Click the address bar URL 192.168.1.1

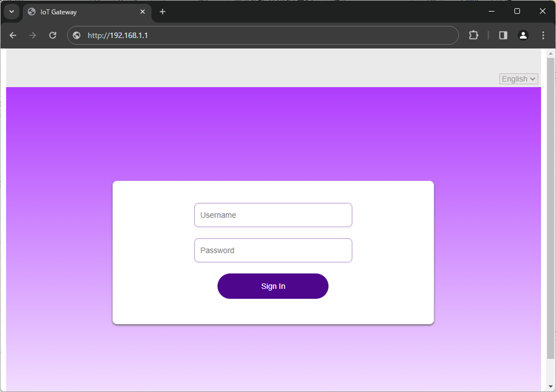coord(117,36)
